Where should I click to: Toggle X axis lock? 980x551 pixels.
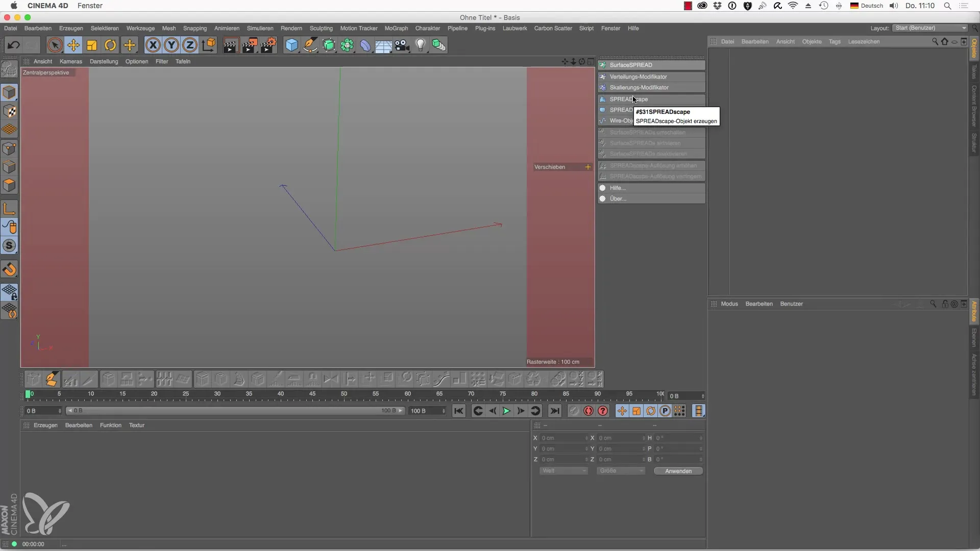coord(153,45)
